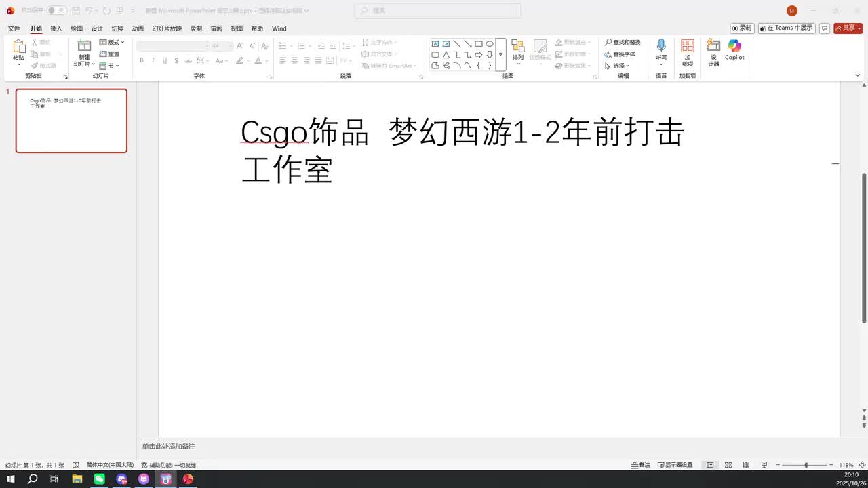868x488 pixels.
Task: Toggle strikethrough formatting
Action: pos(189,61)
